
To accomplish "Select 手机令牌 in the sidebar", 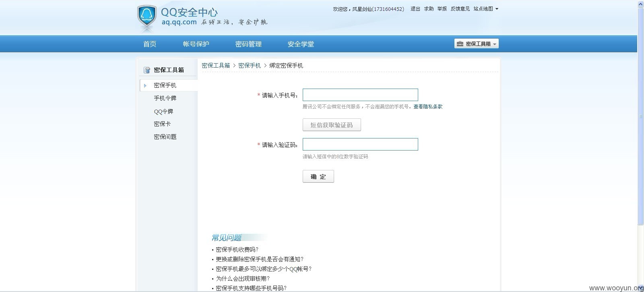I will 165,98.
